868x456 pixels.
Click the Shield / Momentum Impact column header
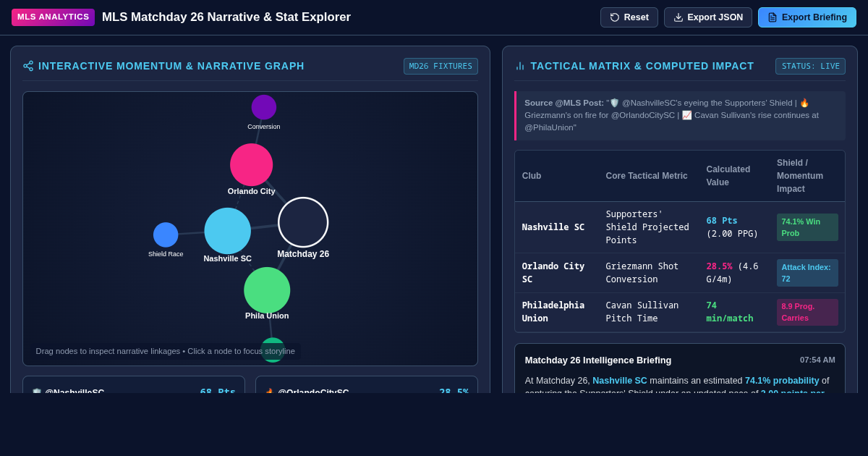click(800, 176)
